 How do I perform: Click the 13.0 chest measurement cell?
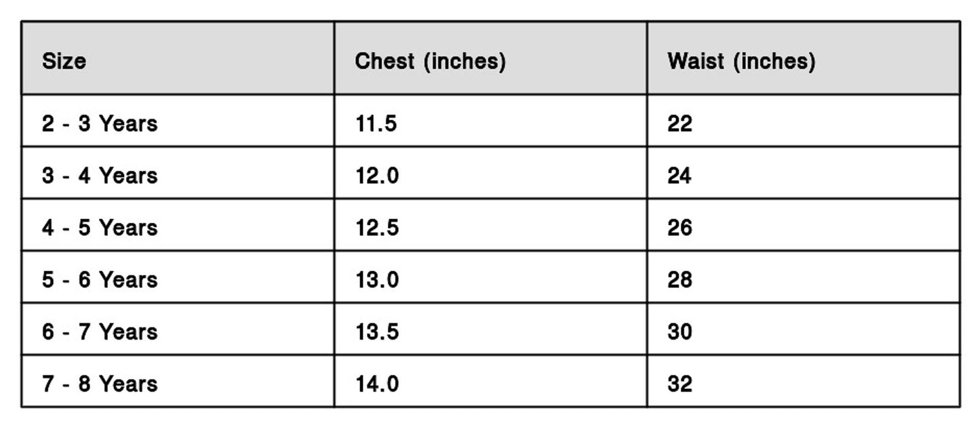click(x=377, y=279)
